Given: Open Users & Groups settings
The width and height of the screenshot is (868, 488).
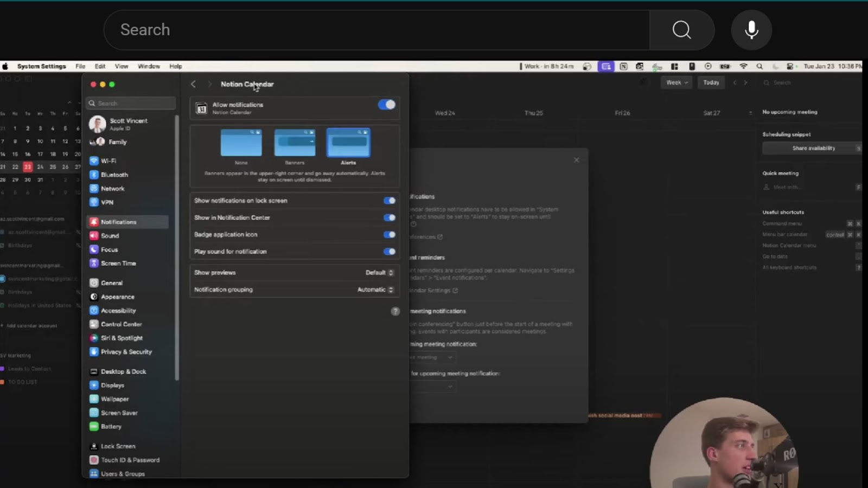Looking at the screenshot, I should 117,473.
